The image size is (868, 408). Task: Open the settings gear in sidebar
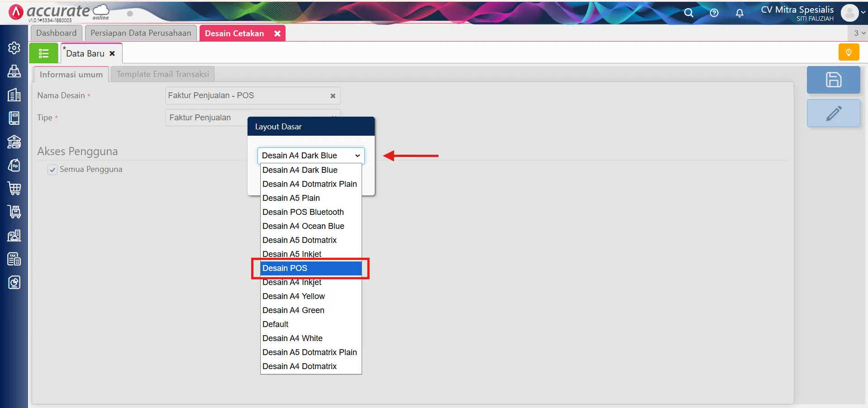click(14, 48)
